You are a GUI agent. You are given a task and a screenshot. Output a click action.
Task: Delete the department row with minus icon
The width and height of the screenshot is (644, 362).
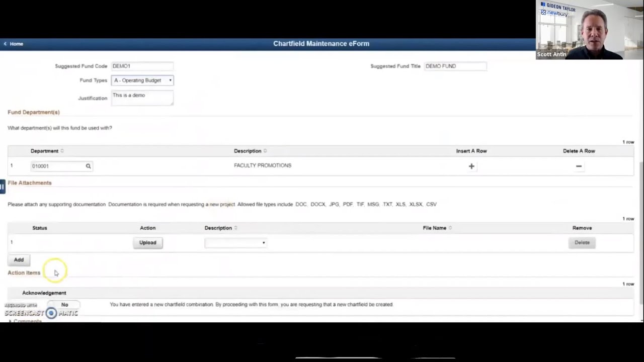pyautogui.click(x=579, y=166)
